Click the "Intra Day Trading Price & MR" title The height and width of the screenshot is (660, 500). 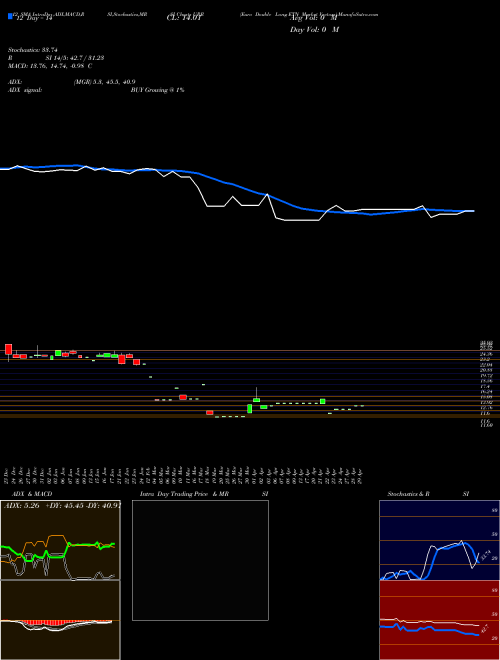[184, 494]
